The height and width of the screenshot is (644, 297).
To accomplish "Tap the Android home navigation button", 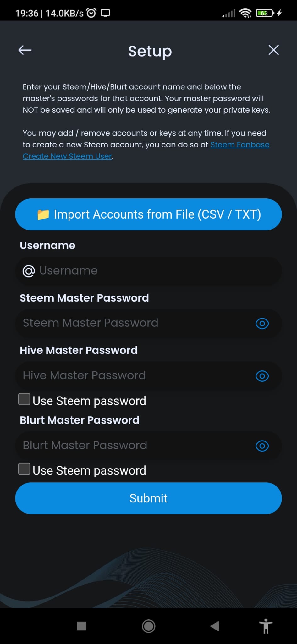I will [148, 626].
